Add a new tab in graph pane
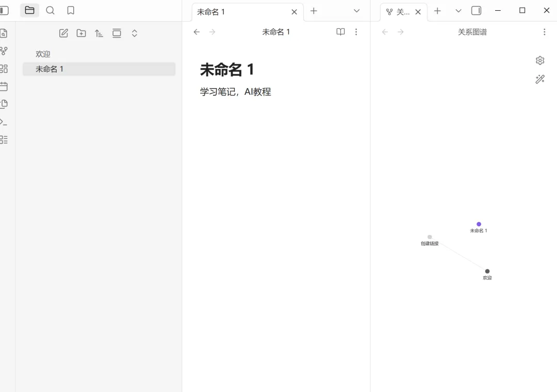This screenshot has width=557, height=392. tap(437, 11)
